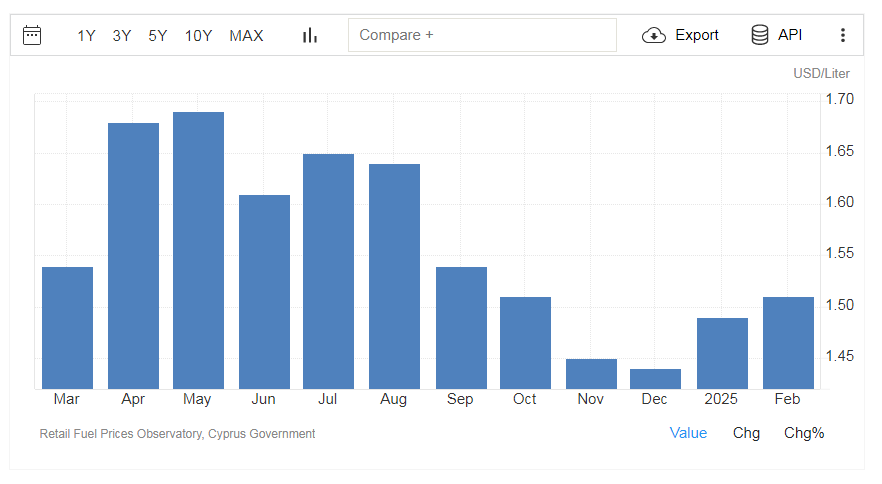
Task: Select the 3Y time range
Action: point(122,36)
